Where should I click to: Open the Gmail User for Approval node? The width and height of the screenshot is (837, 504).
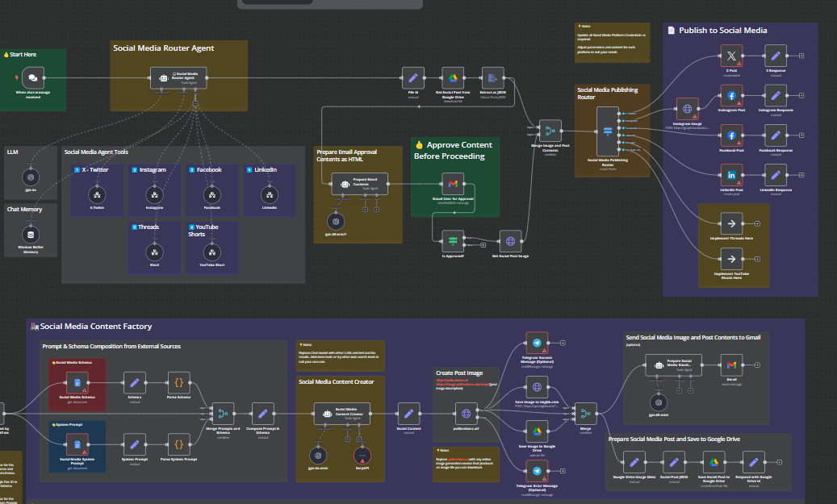click(x=452, y=185)
